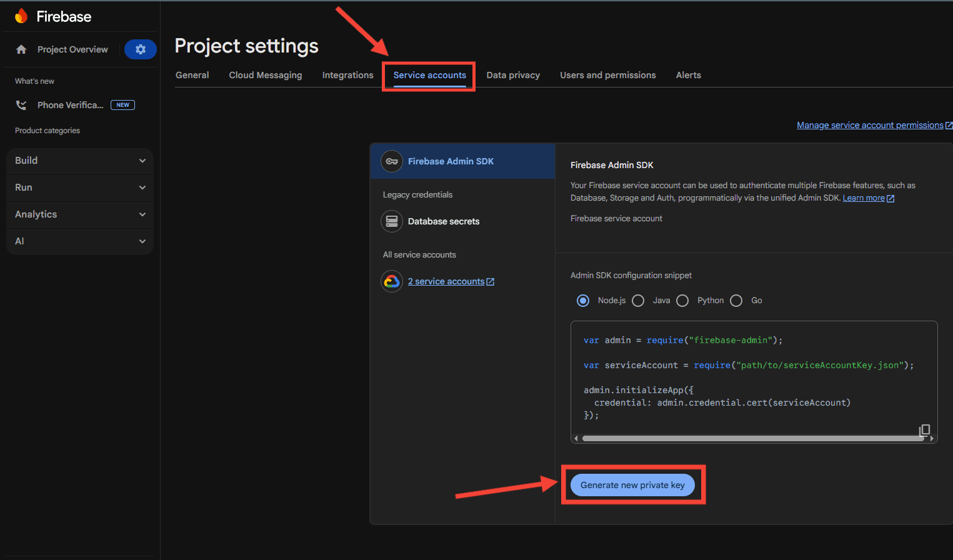The height and width of the screenshot is (560, 953).
Task: Select Database secrets under Legacy credentials
Action: pyautogui.click(x=444, y=221)
